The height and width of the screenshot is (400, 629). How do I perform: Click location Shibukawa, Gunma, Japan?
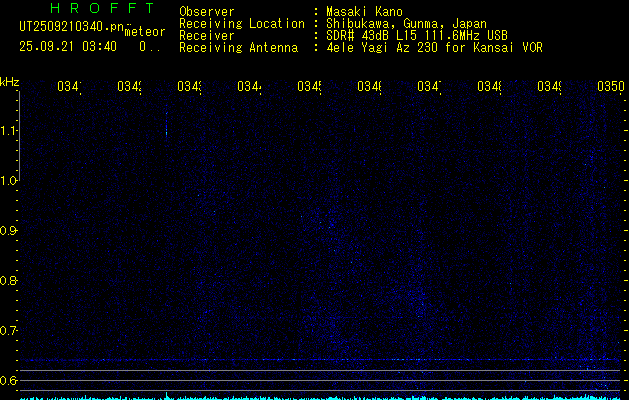coord(406,24)
